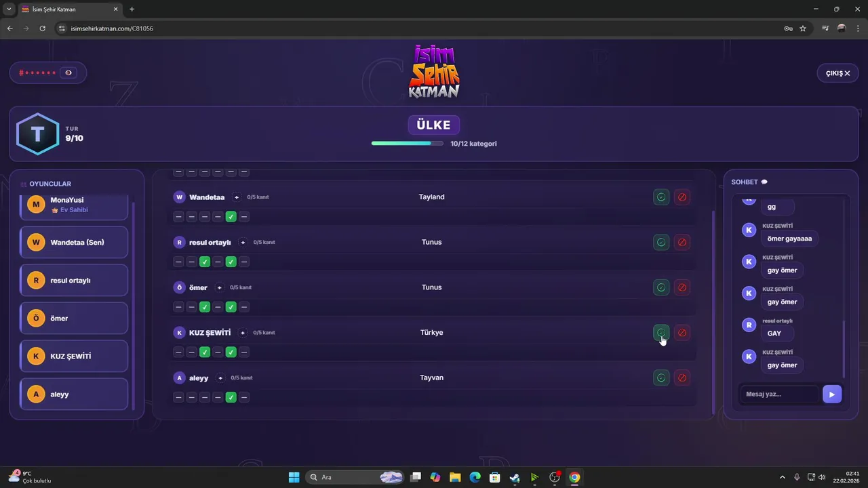The image size is (868, 488).
Task: Open taskbar search box Ara
Action: pos(357,477)
